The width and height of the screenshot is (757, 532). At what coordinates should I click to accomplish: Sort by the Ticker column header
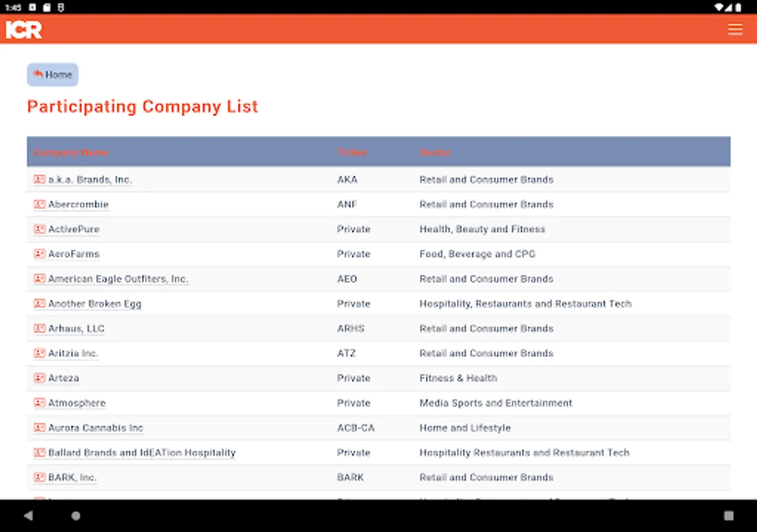(352, 153)
